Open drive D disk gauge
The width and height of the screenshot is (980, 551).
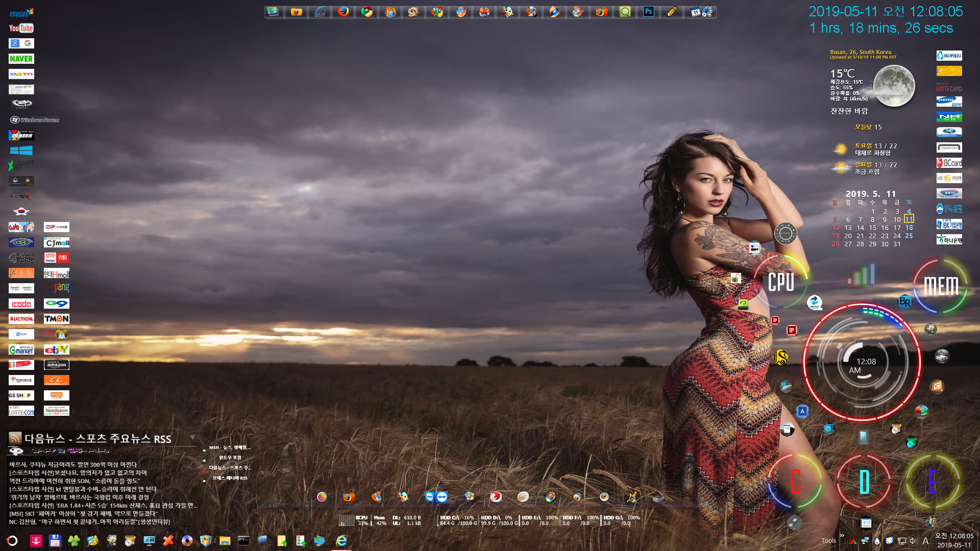click(x=864, y=482)
